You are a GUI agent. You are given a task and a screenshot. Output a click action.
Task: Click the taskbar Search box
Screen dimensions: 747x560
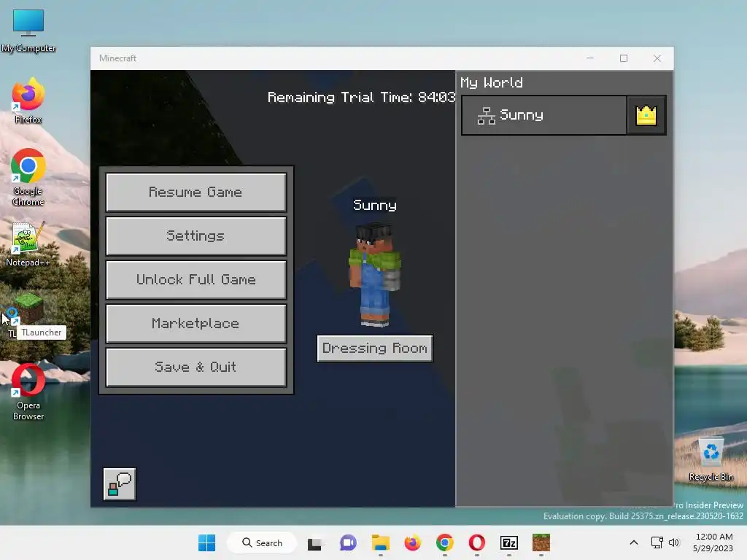(262, 542)
